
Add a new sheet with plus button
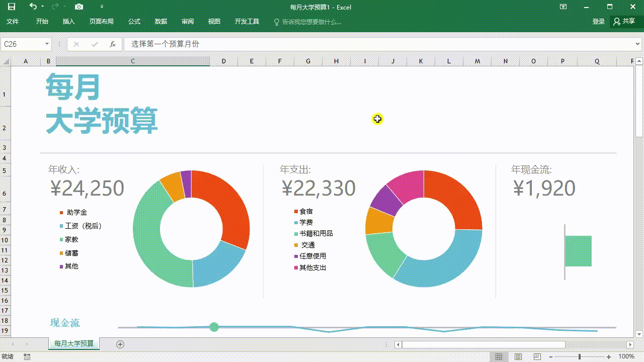coord(120,344)
